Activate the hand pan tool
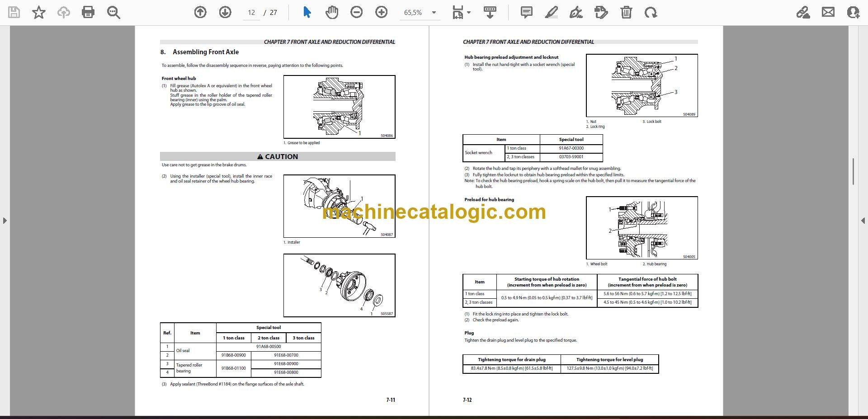The height and width of the screenshot is (419, 868). click(x=332, y=12)
